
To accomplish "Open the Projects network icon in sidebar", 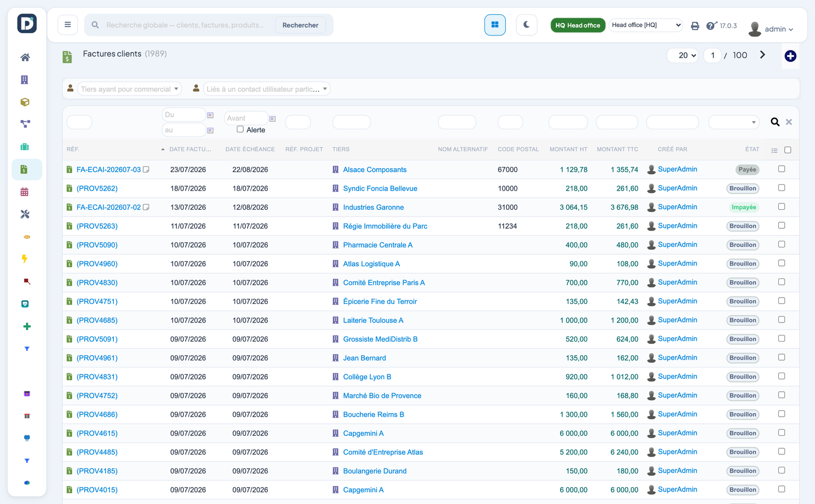I will pos(25,124).
